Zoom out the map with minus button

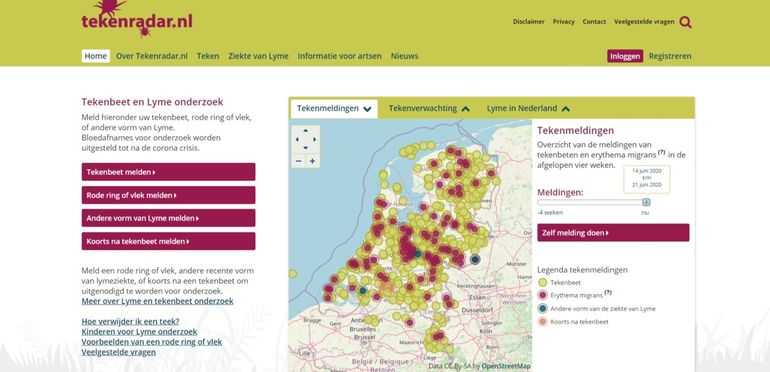coord(299,161)
